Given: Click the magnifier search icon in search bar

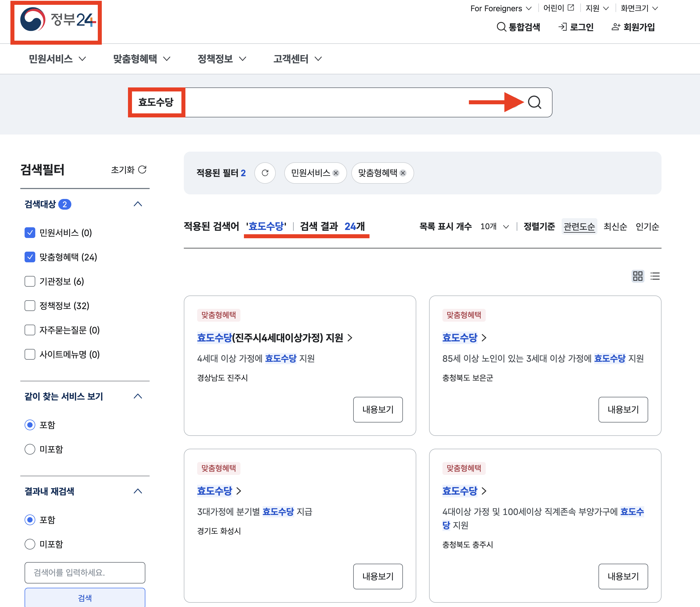Looking at the screenshot, I should coord(534,102).
